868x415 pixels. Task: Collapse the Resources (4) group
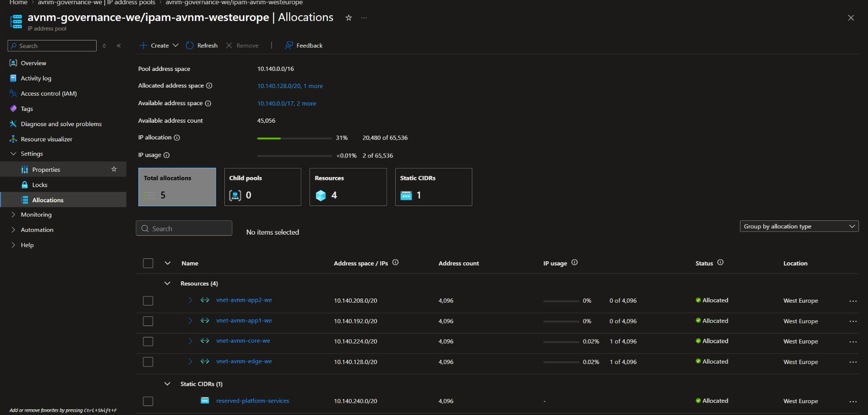[167, 283]
